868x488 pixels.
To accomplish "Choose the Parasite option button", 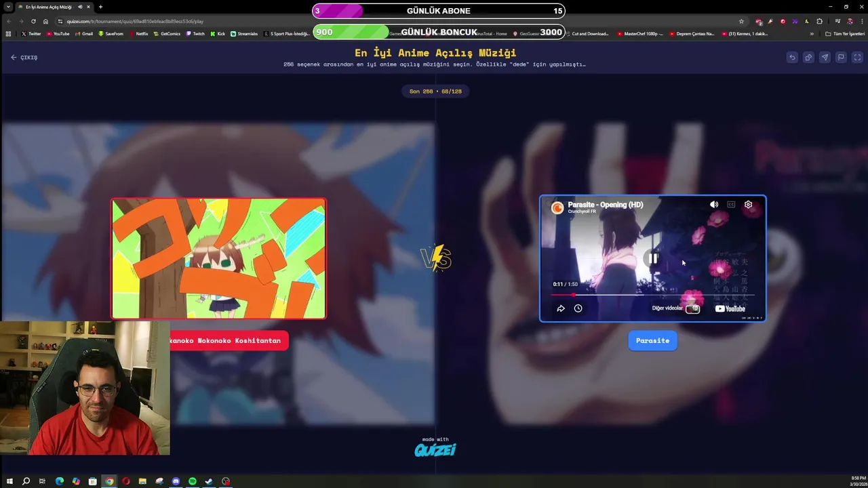I will 652,341.
